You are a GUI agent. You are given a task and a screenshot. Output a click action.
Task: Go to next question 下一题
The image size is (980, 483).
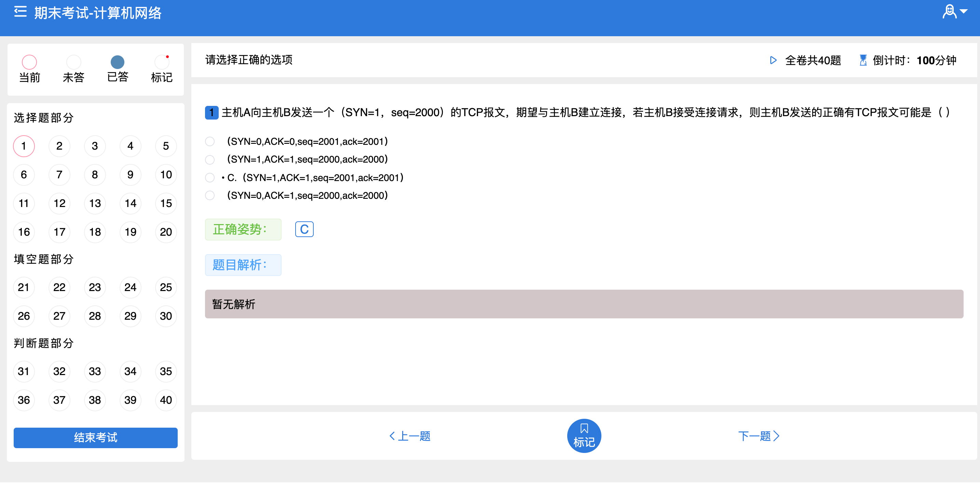[759, 436]
